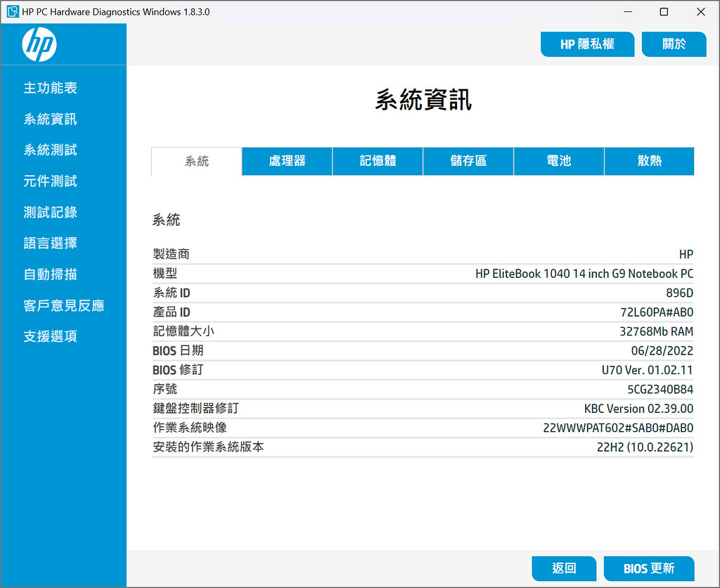Click the system ID value 896D
The image size is (720, 588).
[680, 293]
